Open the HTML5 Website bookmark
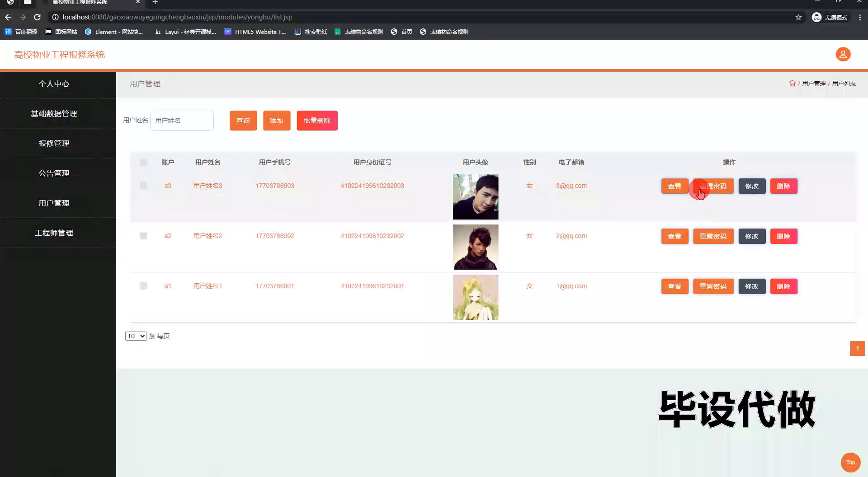This screenshot has height=477, width=868. [x=255, y=32]
